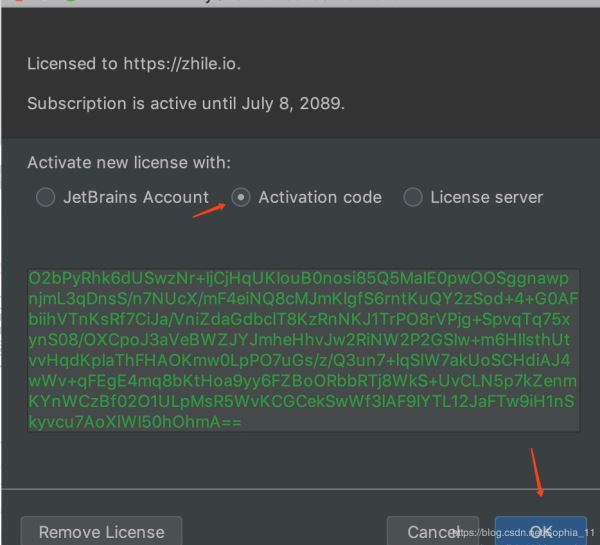Click the green zoom window button
The height and width of the screenshot is (545, 600).
pyautogui.click(x=72, y=2)
